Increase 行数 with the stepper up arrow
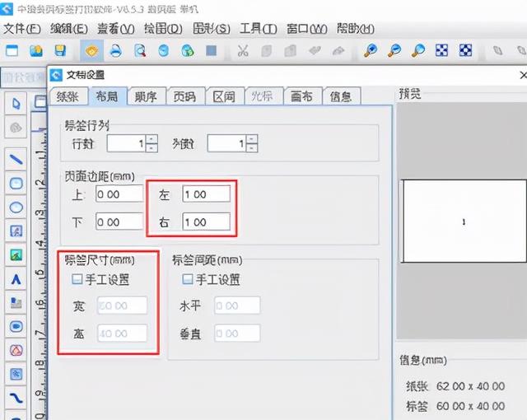527x420 pixels. 152,139
